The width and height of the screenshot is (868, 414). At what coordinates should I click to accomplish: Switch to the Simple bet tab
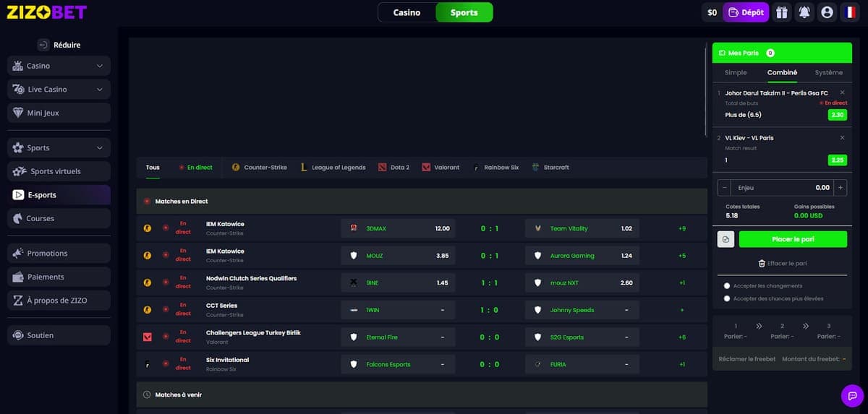[736, 72]
